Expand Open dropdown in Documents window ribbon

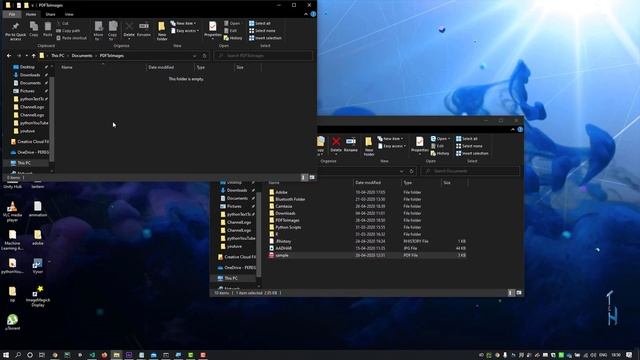[449, 139]
